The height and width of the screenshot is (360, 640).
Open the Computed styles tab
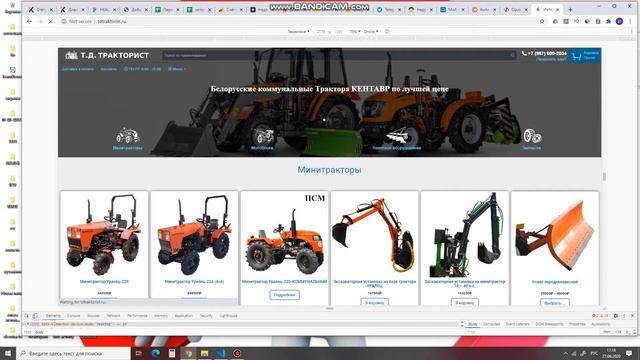pyautogui.click(x=491, y=324)
